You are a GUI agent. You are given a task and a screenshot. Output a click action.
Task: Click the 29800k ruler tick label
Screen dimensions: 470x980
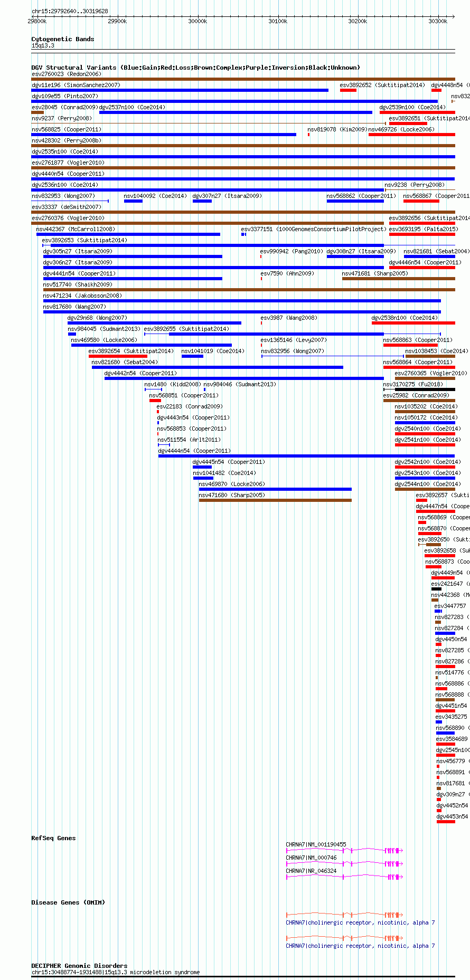click(37, 21)
